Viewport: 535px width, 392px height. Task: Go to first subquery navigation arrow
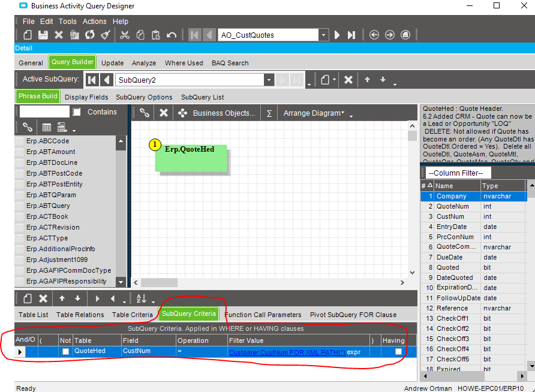pos(92,80)
